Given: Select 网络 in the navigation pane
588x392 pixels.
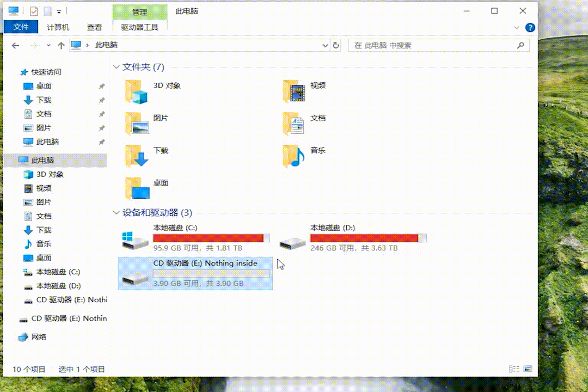Looking at the screenshot, I should tap(39, 337).
